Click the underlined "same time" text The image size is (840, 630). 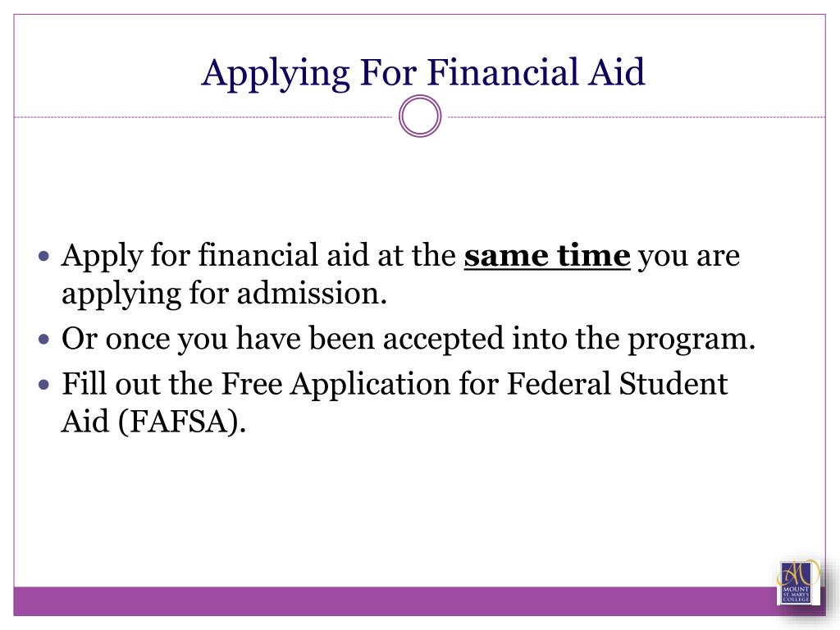547,256
